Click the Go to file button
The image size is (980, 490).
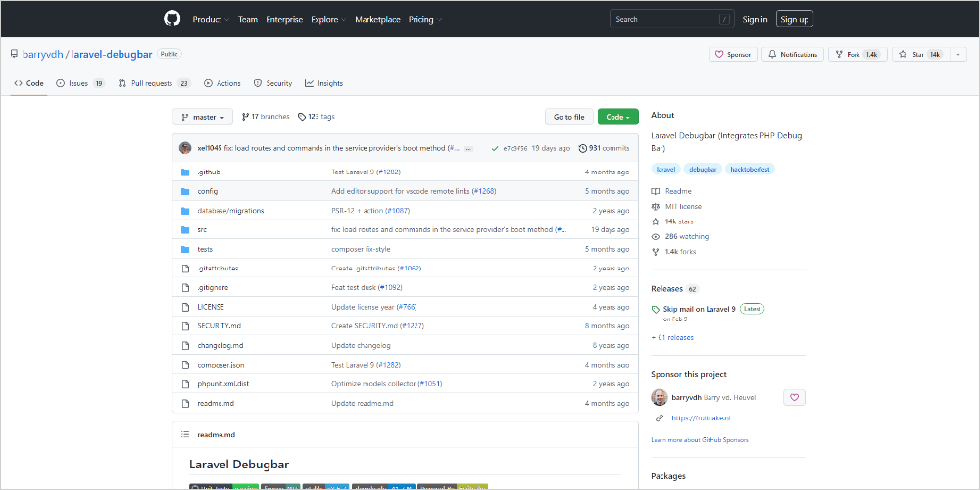click(x=568, y=117)
